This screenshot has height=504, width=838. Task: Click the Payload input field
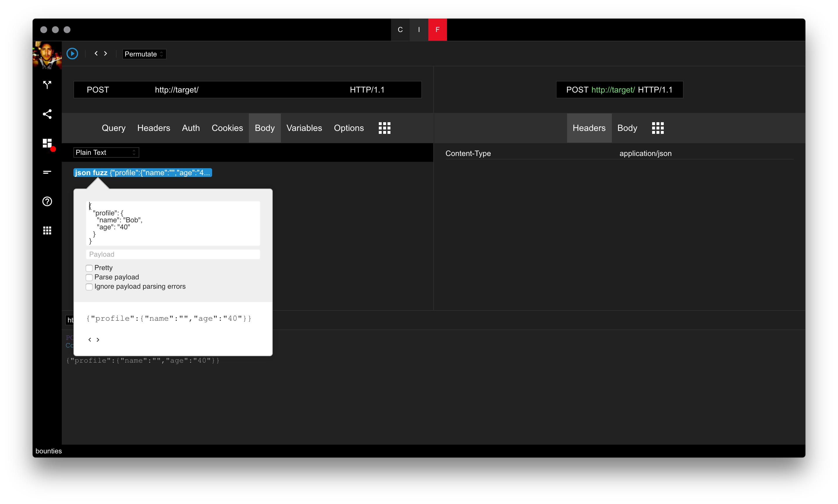(x=173, y=254)
